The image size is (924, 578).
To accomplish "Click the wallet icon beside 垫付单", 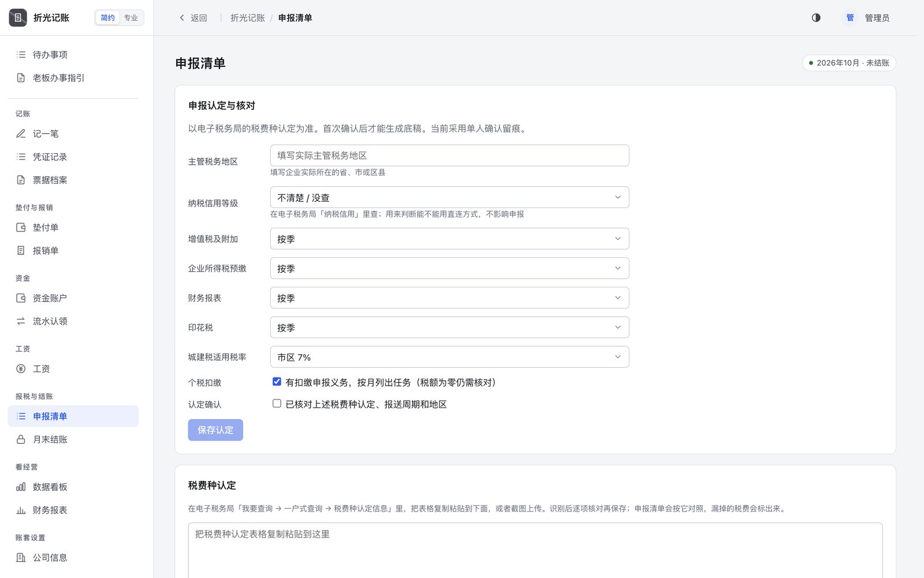I will (21, 227).
